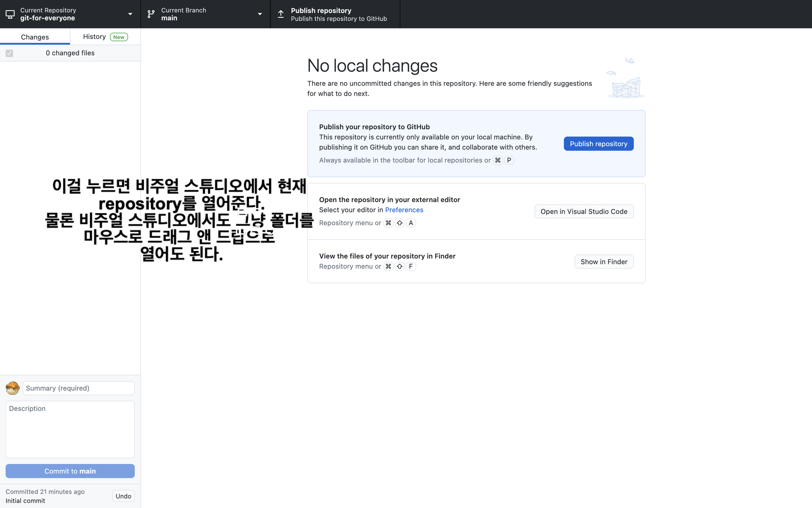Screen dimensions: 812x508
Task: Undo the Initial commit
Action: point(123,496)
